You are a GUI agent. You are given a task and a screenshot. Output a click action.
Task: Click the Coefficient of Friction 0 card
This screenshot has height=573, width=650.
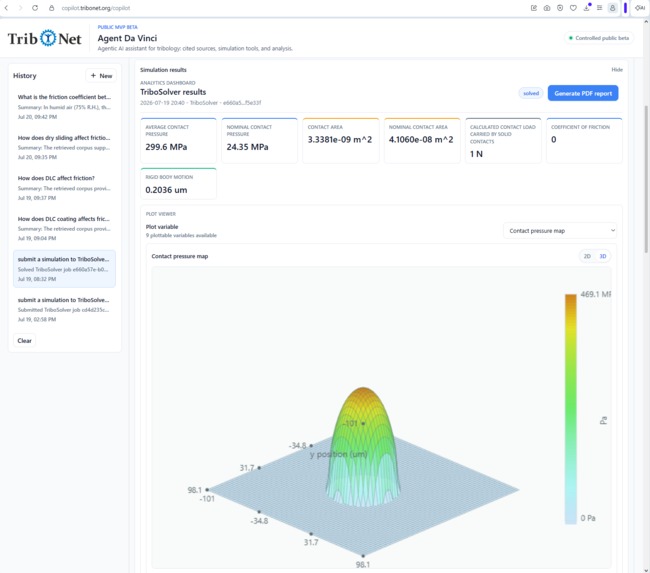585,141
